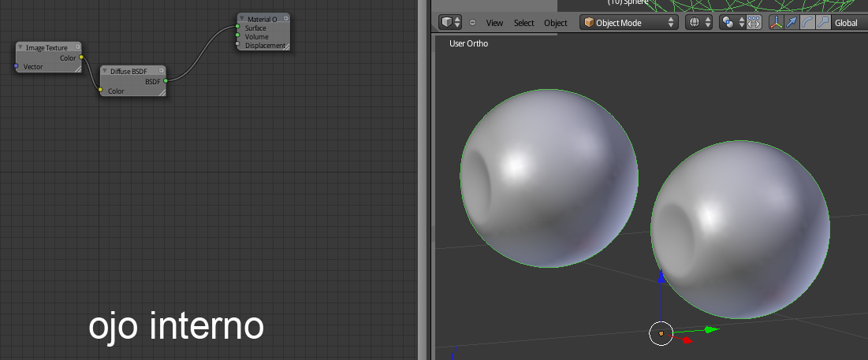Screen dimensions: 868x360
Task: Grab Diffuse BSDF node resize corner handle
Action: coord(162,92)
